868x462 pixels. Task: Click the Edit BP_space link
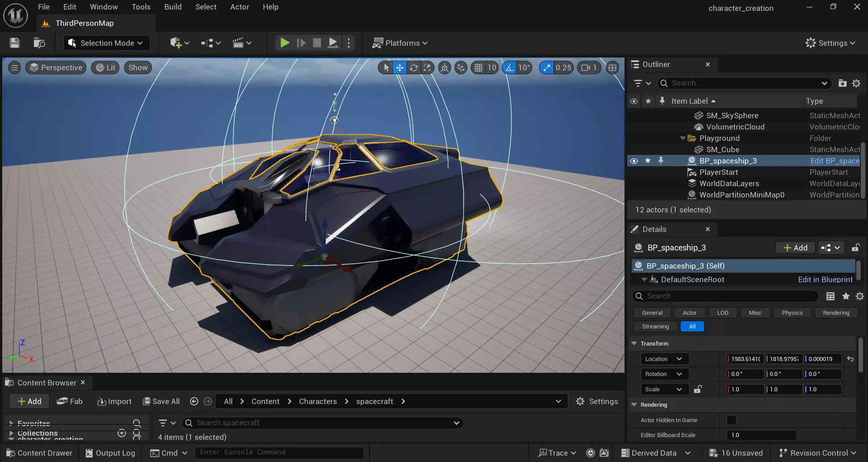click(835, 161)
